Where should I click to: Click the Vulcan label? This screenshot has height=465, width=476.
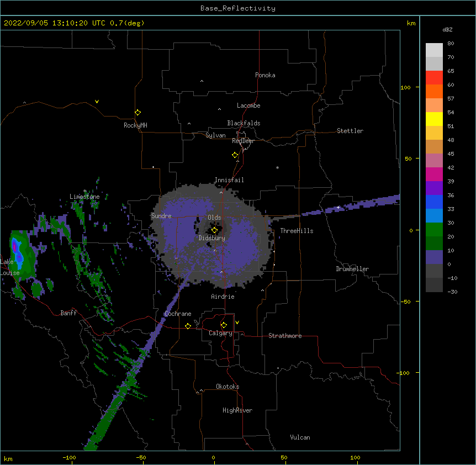[300, 437]
